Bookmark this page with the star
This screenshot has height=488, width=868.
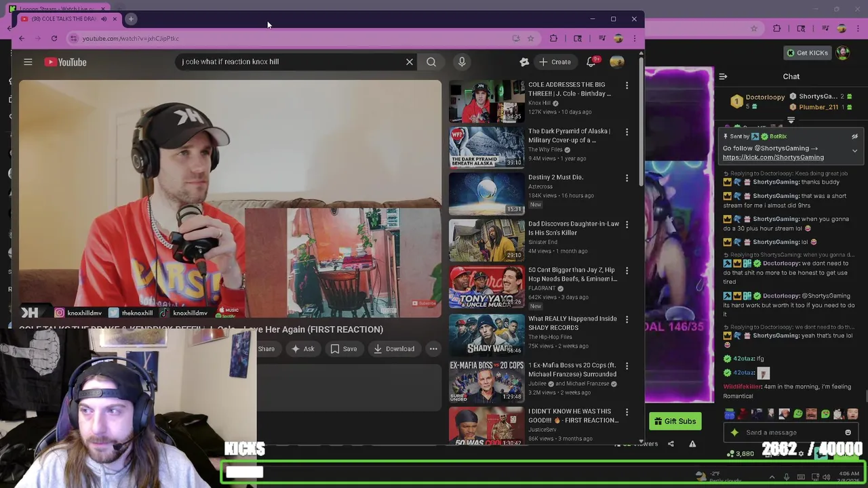(x=531, y=39)
